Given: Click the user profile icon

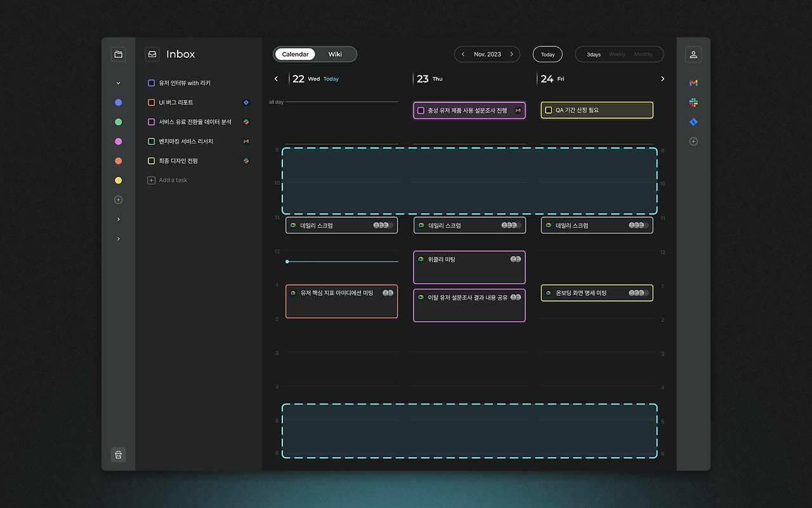Looking at the screenshot, I should 693,55.
